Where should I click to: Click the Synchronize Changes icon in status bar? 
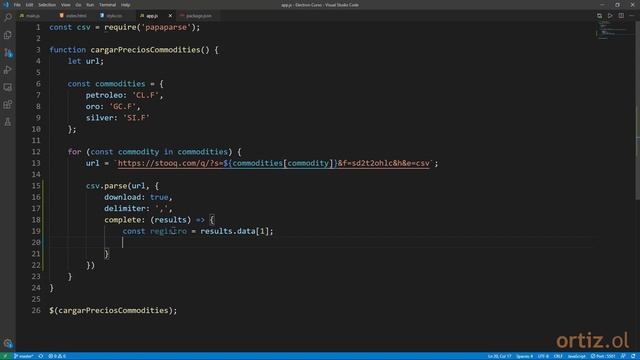tap(41, 356)
